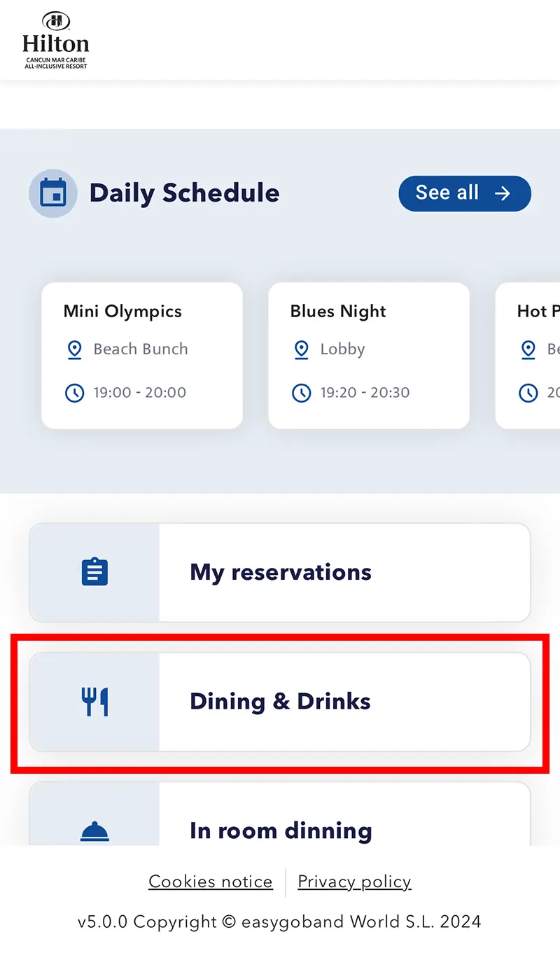This screenshot has height=960, width=560.
Task: Click the My reservations clipboard icon
Action: pyautogui.click(x=94, y=572)
